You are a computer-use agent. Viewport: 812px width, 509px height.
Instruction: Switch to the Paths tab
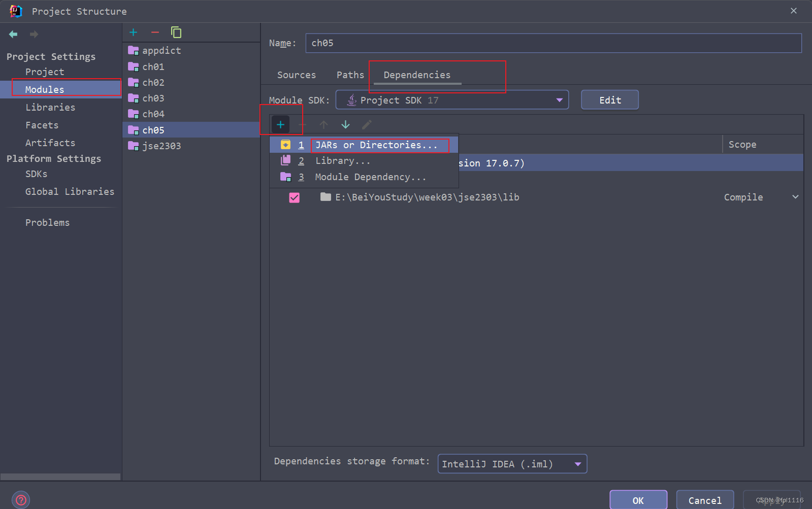coord(350,75)
